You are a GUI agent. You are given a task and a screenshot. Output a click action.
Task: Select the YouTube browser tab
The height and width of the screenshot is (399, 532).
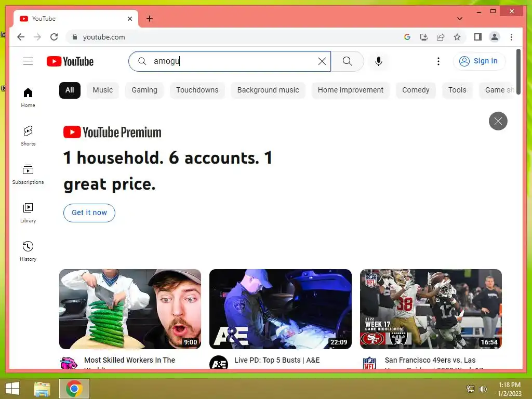(x=76, y=19)
